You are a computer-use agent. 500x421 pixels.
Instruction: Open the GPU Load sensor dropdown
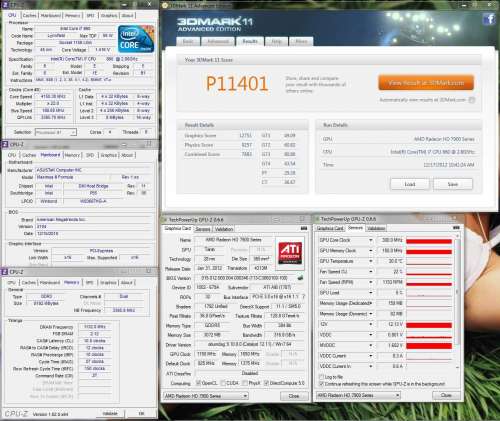coord(370,292)
